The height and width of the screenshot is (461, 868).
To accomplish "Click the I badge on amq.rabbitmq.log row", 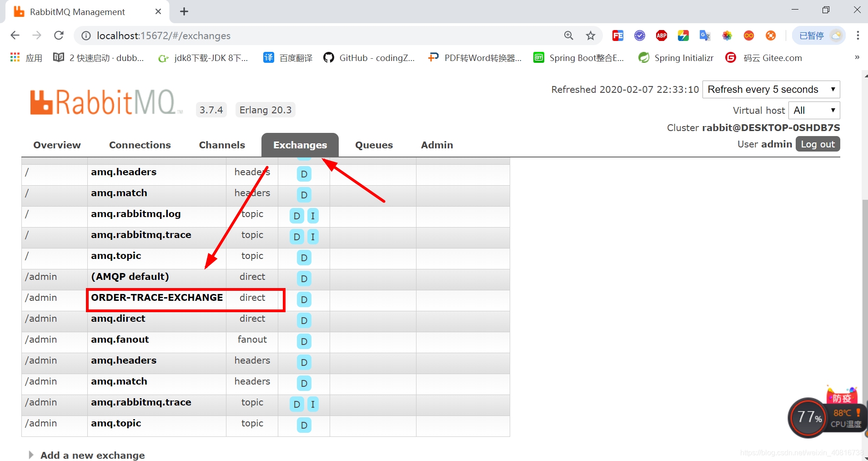I will click(x=313, y=216).
